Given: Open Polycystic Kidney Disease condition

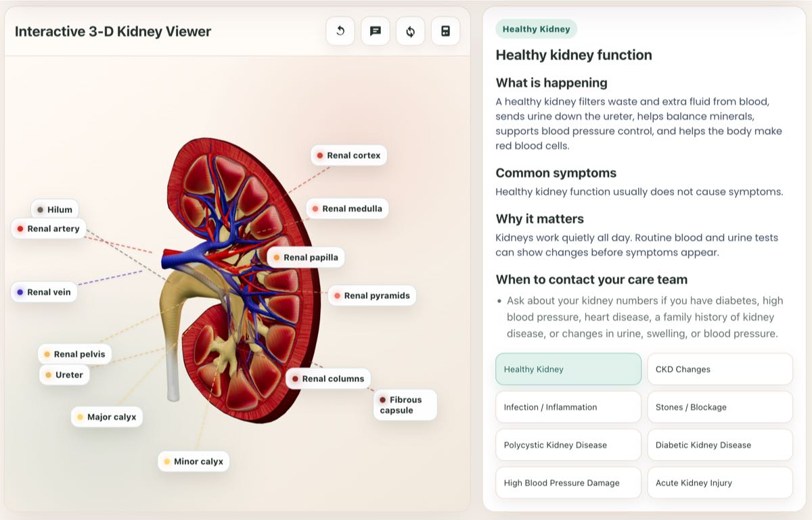Looking at the screenshot, I should 568,445.
